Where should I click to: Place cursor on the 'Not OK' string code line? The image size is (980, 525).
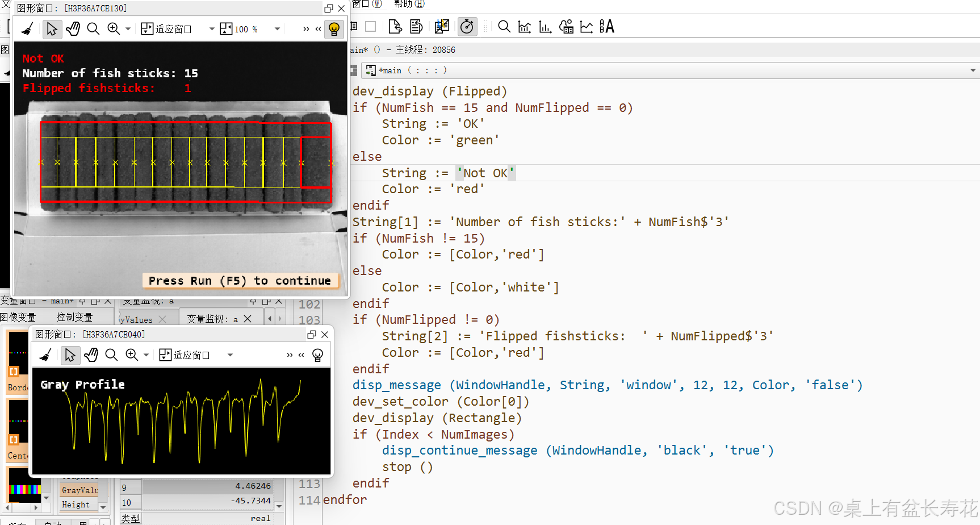point(448,173)
